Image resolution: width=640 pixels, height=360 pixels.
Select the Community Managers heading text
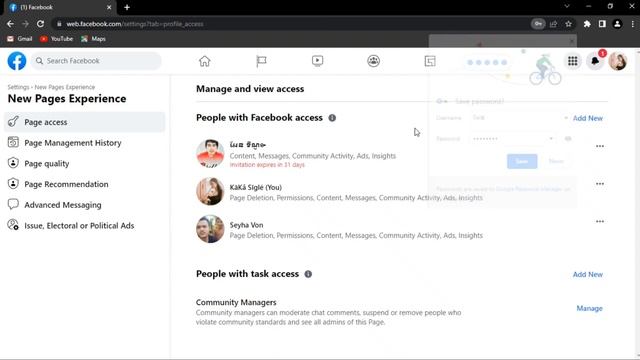(236, 302)
